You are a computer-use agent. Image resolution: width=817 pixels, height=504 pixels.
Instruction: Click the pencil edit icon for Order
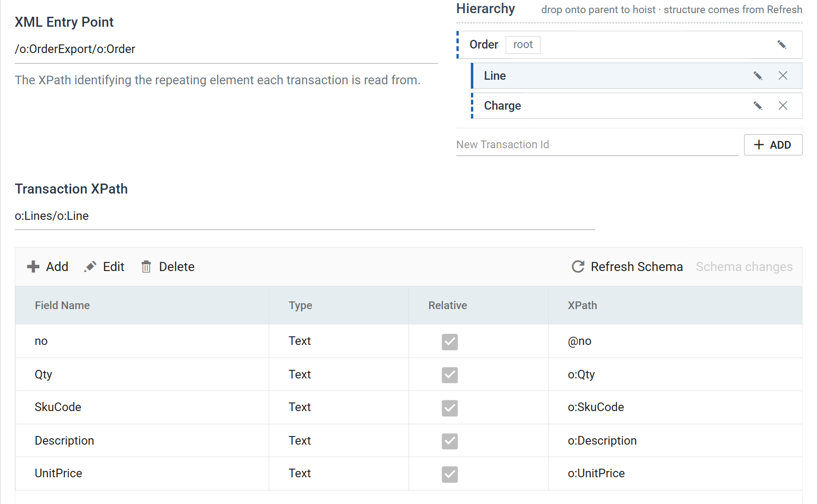[x=782, y=44]
